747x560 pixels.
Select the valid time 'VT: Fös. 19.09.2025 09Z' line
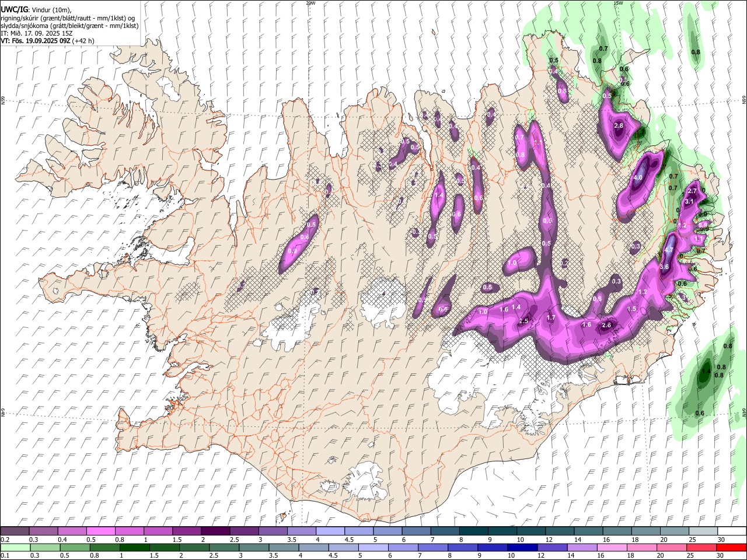[x=36, y=41]
